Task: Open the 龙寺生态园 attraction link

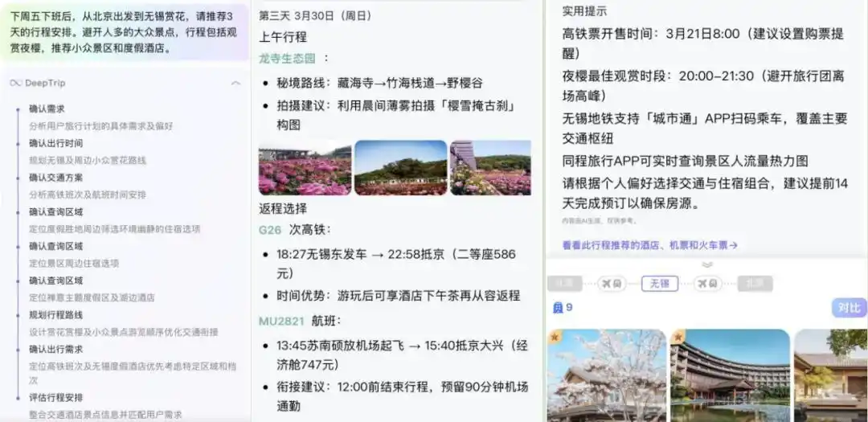Action: pos(288,58)
